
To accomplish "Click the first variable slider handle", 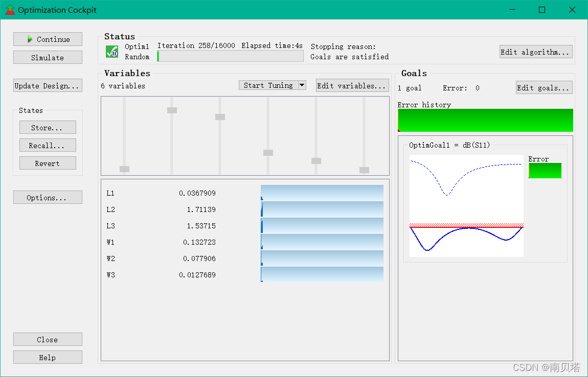I will click(x=124, y=169).
